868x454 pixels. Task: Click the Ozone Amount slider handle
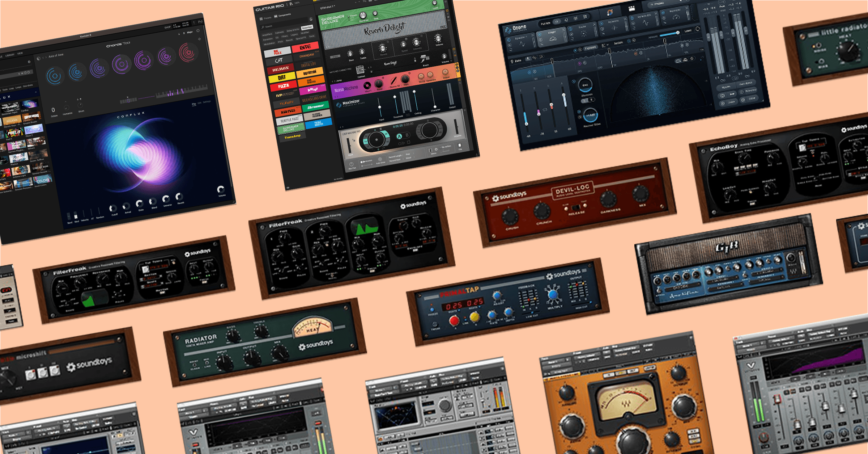click(677, 33)
